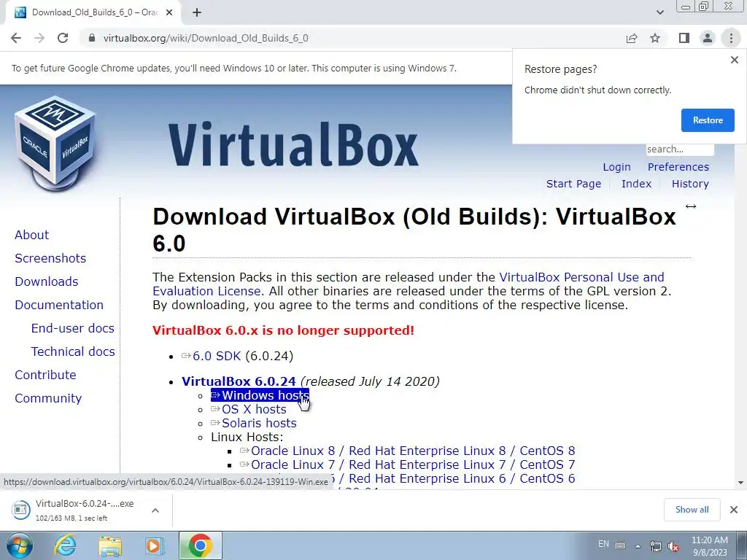
Task: Reload the current page
Action: pyautogui.click(x=63, y=38)
